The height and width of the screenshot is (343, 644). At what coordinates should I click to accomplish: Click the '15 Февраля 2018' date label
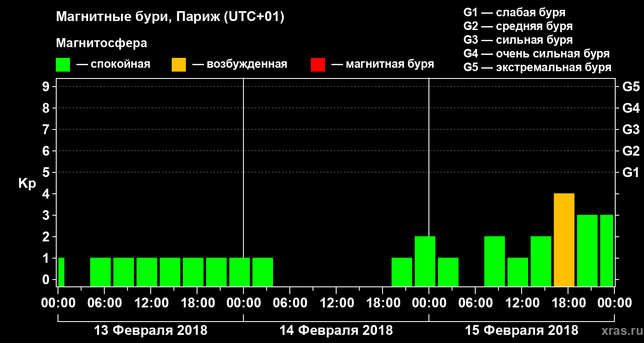click(522, 331)
